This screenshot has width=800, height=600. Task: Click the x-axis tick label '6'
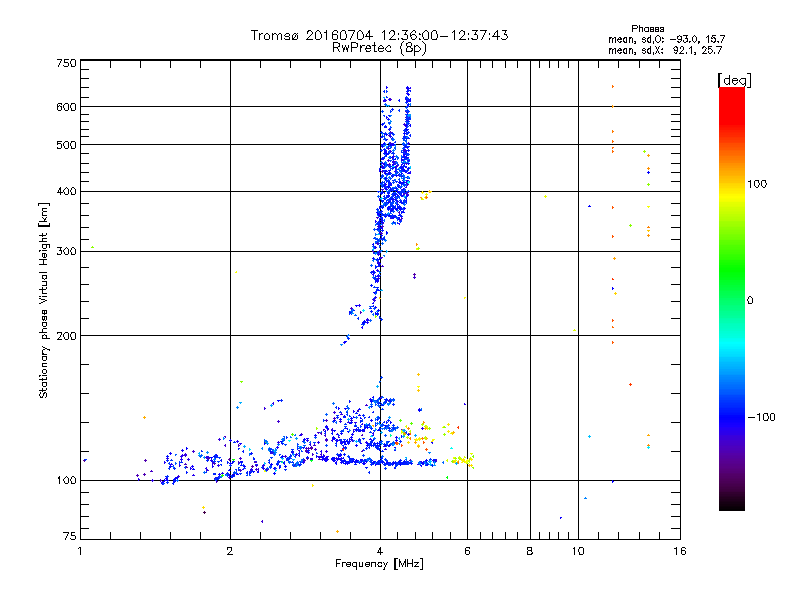[x=467, y=551]
